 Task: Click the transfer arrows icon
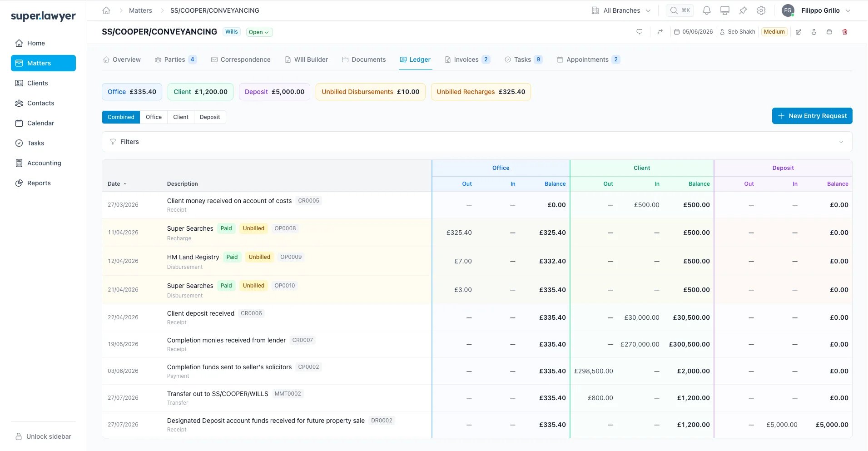660,32
